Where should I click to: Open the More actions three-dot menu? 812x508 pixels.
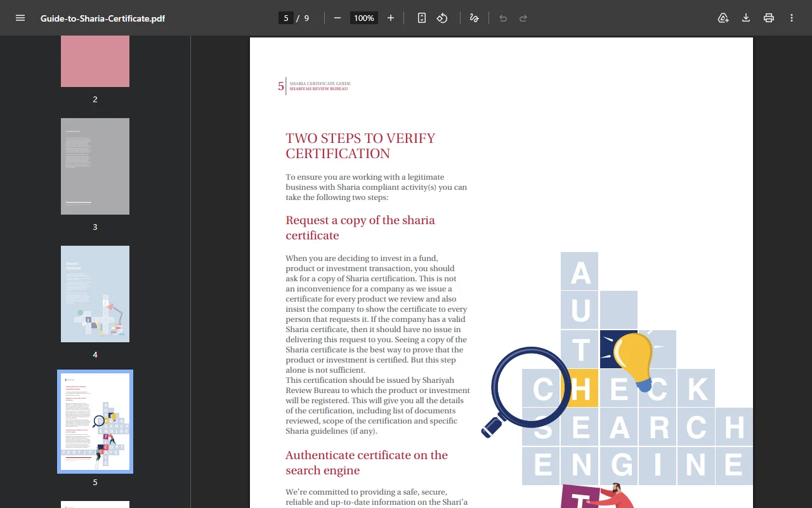click(792, 18)
